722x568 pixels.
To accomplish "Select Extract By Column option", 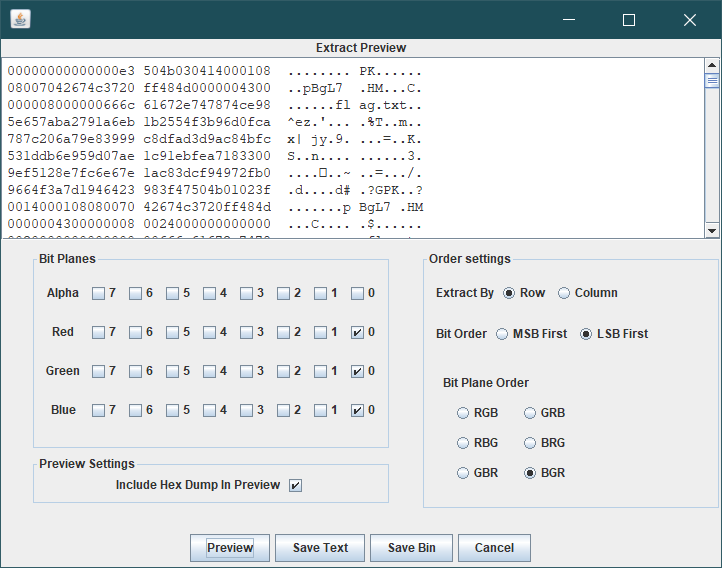I will click(x=564, y=293).
